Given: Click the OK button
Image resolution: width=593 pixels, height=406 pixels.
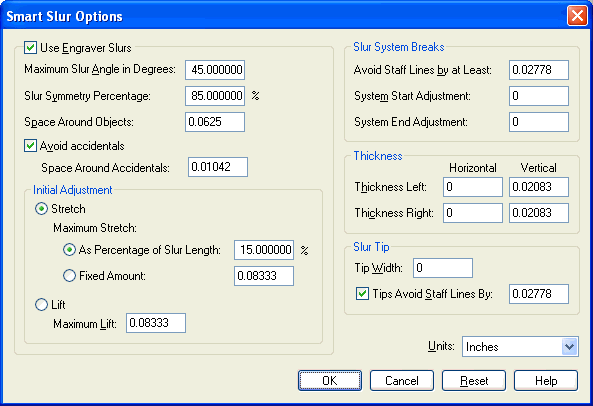Looking at the screenshot, I should 330,380.
